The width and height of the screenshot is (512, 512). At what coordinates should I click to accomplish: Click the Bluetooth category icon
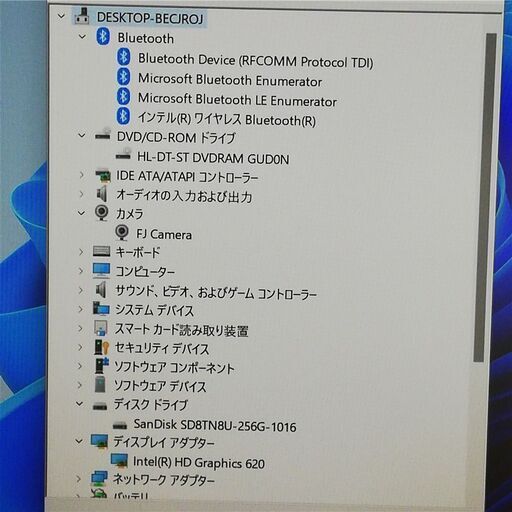coord(103,36)
